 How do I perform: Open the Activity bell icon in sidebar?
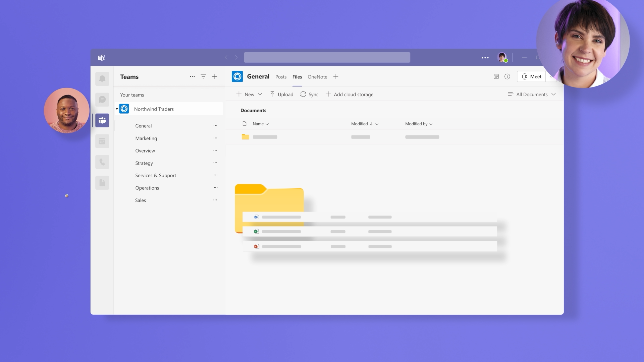point(102,79)
